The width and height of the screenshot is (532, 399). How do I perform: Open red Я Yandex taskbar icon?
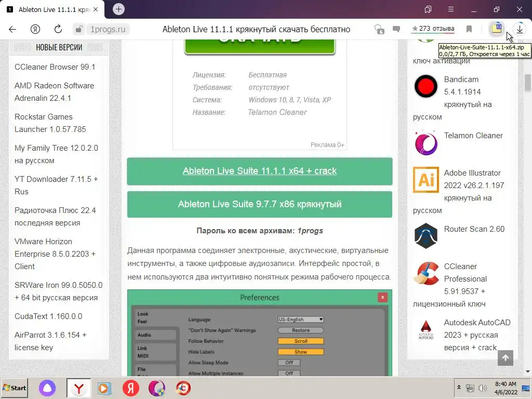click(130, 388)
